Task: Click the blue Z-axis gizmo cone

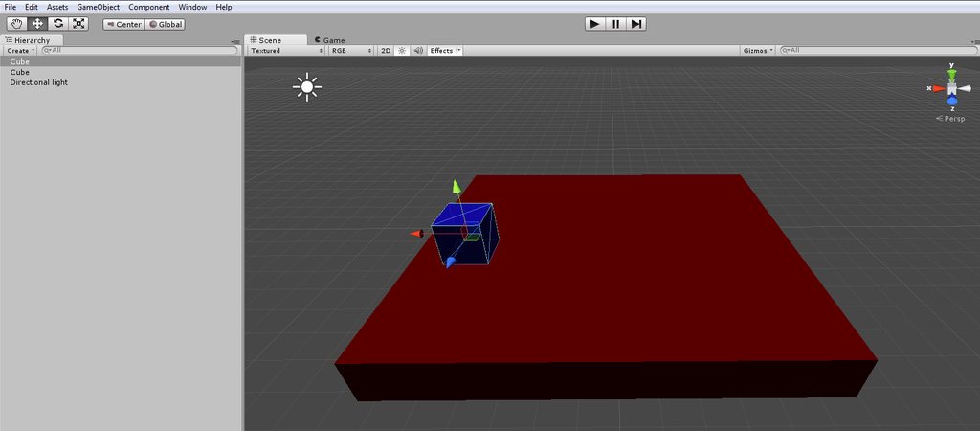Action: [952, 100]
